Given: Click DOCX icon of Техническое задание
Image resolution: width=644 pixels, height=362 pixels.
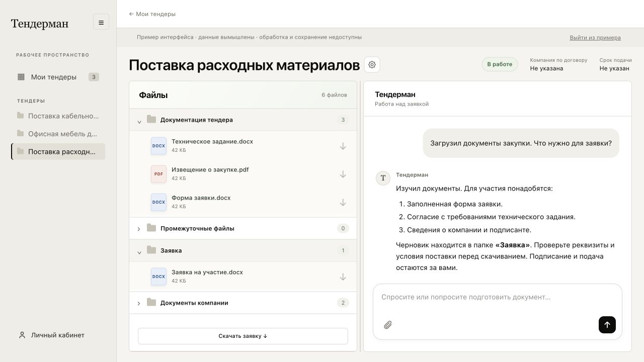Looking at the screenshot, I should tap(158, 146).
